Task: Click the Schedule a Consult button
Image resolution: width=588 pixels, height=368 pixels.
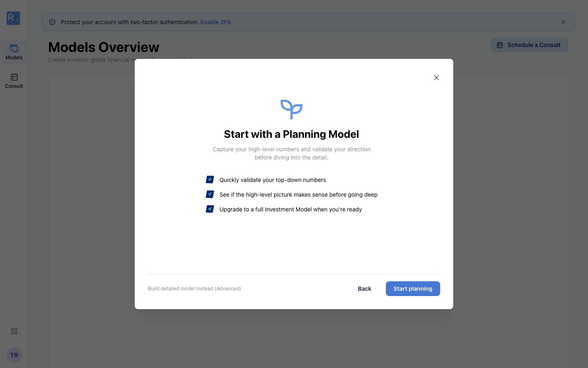Action: (529, 45)
